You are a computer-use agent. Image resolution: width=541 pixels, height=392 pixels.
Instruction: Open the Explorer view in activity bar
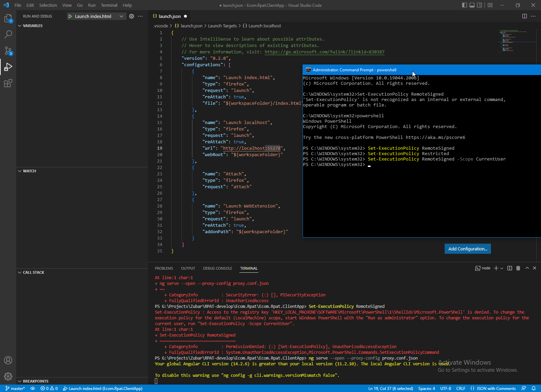pyautogui.click(x=8, y=18)
